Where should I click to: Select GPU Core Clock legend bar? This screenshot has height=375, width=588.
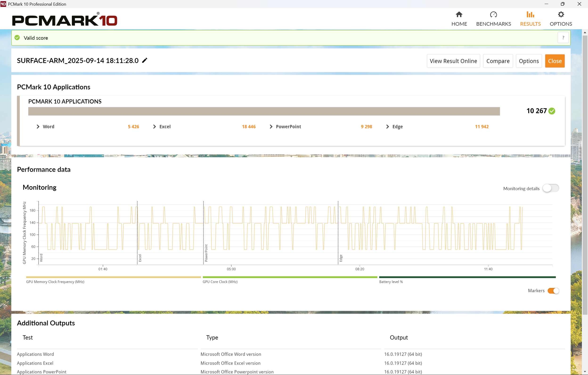pos(290,277)
